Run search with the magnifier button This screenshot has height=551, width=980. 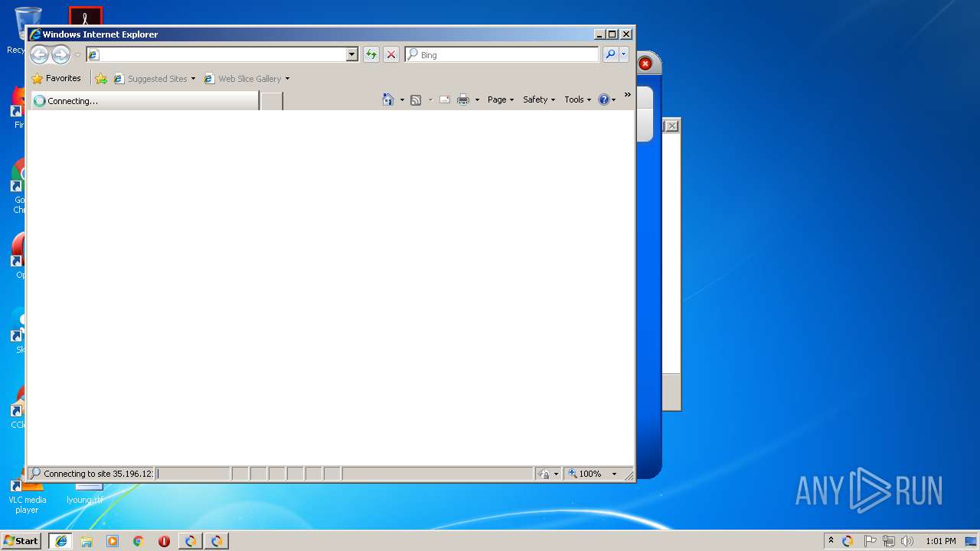[610, 54]
